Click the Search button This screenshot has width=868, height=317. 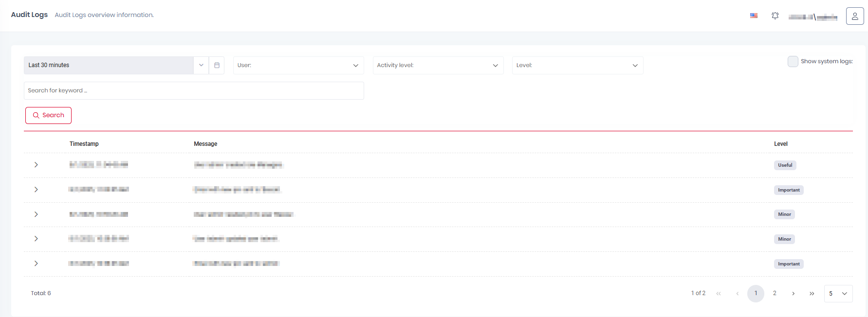(48, 115)
